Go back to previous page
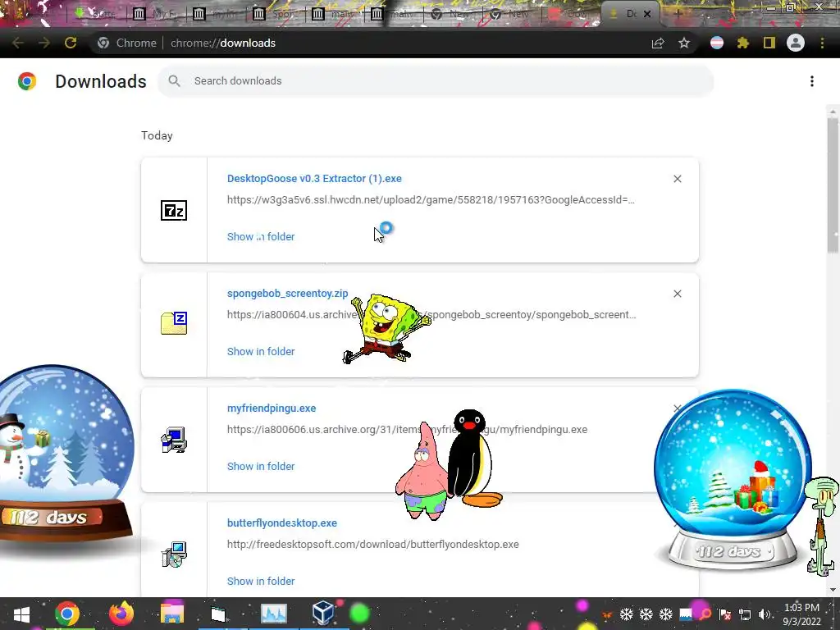Screen dimensions: 840x630 click(18, 43)
